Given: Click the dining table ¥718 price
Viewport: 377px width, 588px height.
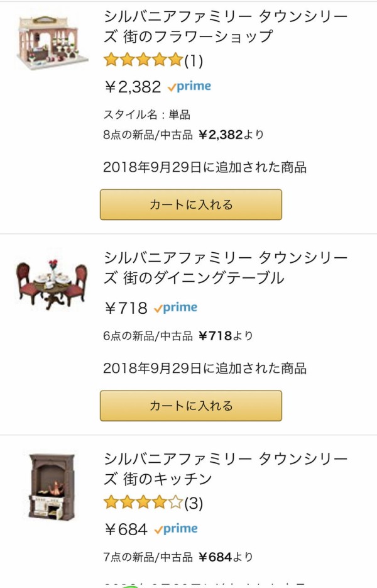Looking at the screenshot, I should 126,308.
